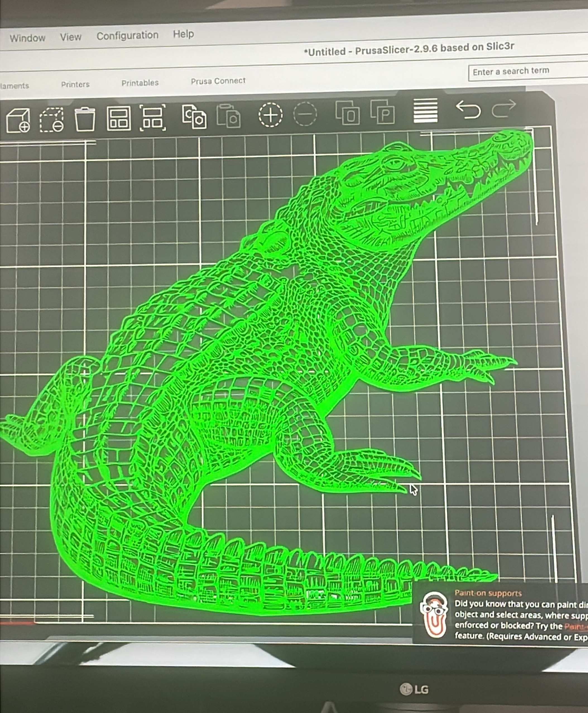
Task: Click the Add object cube icon
Action: [18, 120]
